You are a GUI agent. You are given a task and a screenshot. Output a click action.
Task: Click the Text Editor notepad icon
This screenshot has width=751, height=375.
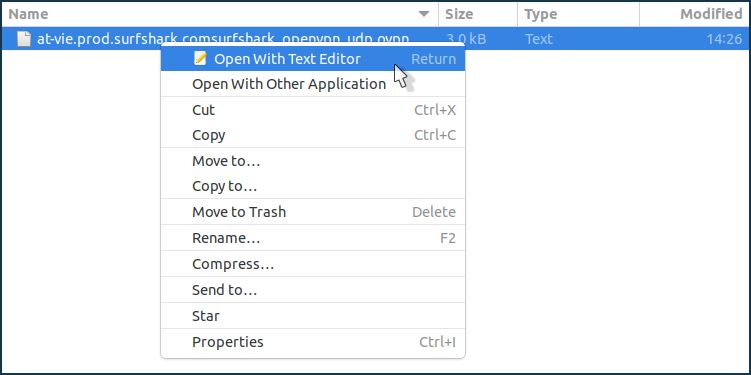coord(201,58)
